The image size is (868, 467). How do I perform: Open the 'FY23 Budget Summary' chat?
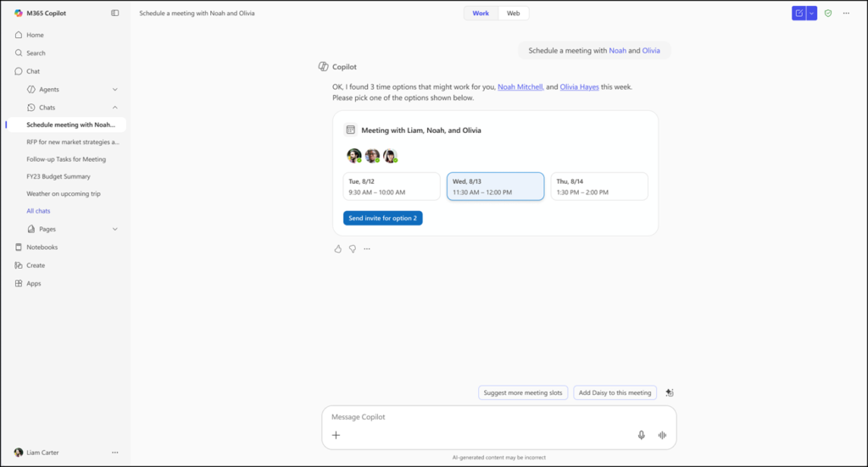pyautogui.click(x=58, y=176)
